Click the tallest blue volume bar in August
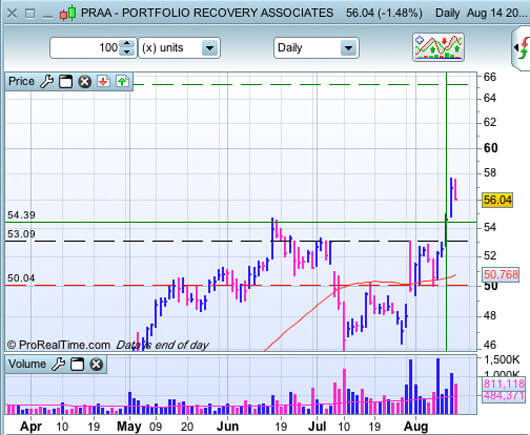The width and height of the screenshot is (530, 435). coord(438,386)
